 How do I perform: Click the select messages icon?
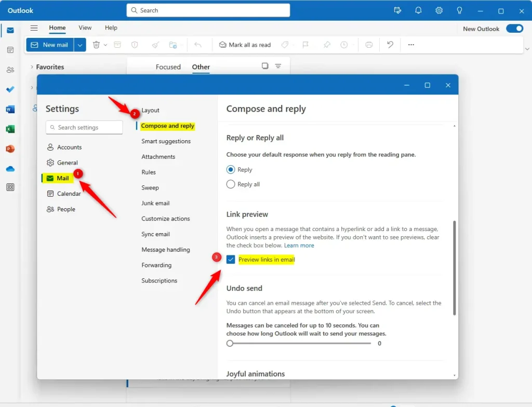pos(265,66)
